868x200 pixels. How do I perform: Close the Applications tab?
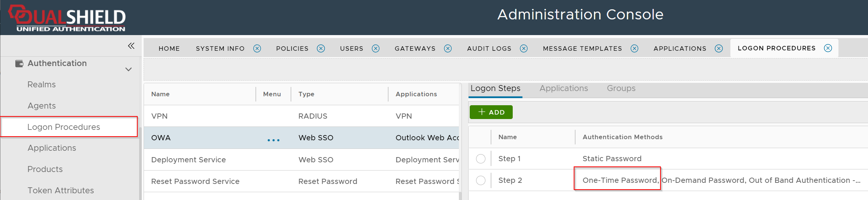pyautogui.click(x=718, y=49)
